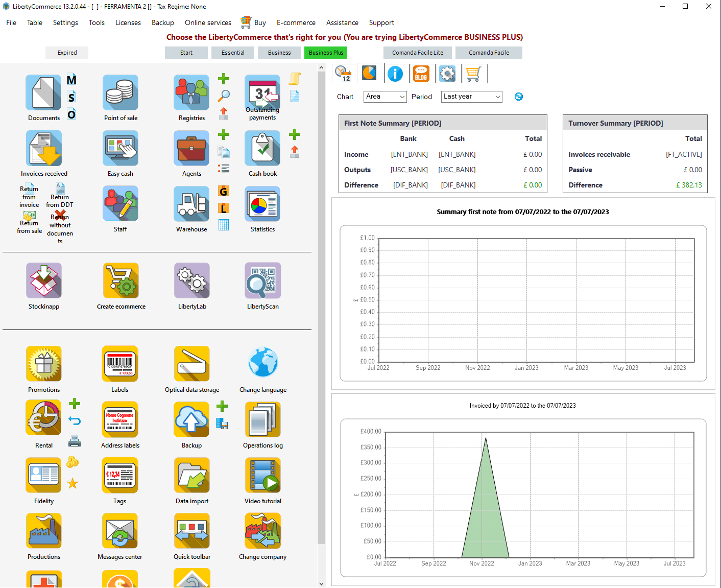Play the Video tutorial icon
Viewport: 721px width, 588px height.
[262, 475]
